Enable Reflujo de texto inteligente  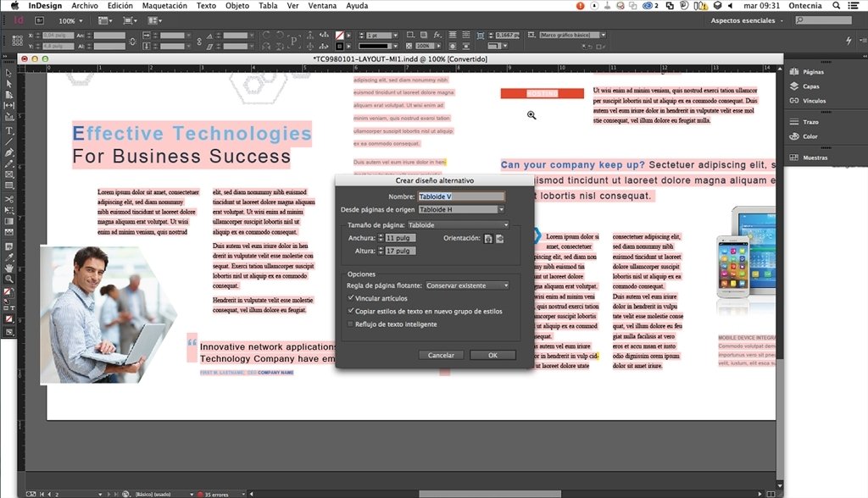(x=351, y=324)
